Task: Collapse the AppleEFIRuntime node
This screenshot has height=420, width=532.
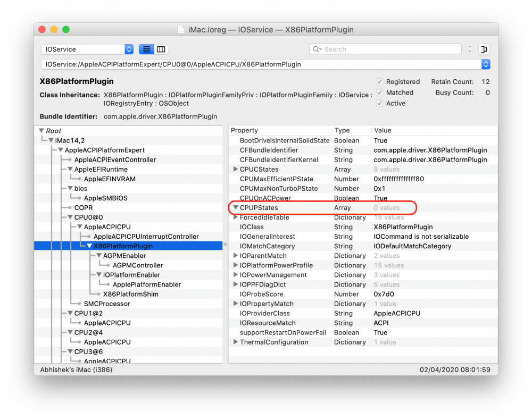Action: pos(70,169)
